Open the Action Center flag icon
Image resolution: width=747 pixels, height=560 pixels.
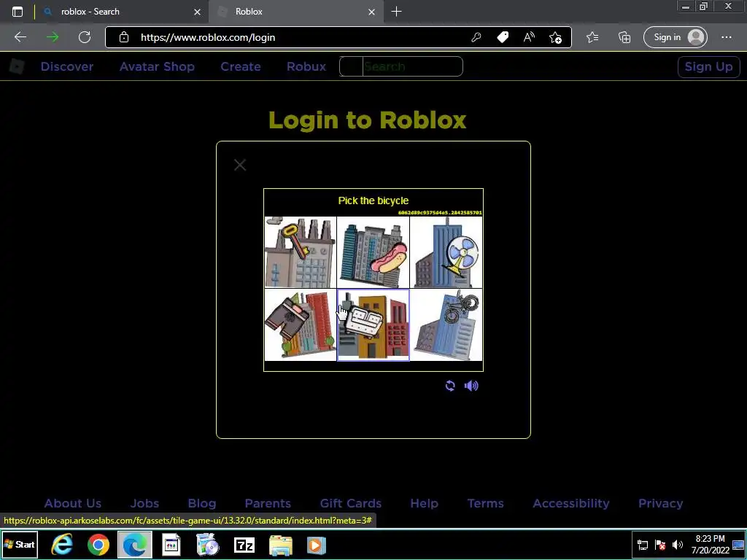(659, 545)
